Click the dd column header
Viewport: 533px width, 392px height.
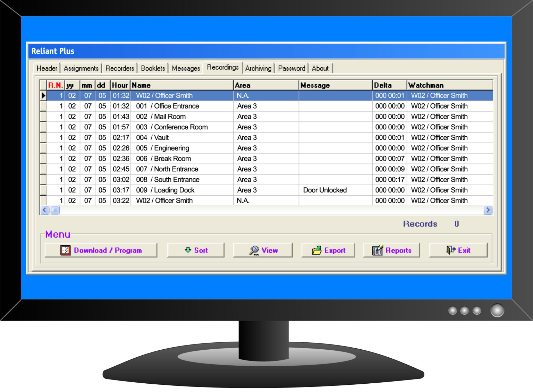point(103,85)
